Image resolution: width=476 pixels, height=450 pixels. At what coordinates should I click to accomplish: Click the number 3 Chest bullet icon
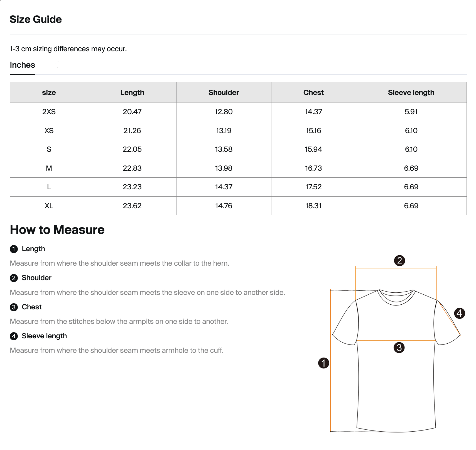tap(14, 307)
